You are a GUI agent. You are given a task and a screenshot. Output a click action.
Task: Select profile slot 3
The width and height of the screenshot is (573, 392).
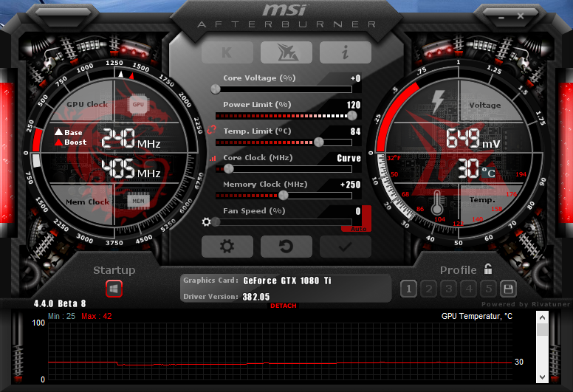coord(449,289)
